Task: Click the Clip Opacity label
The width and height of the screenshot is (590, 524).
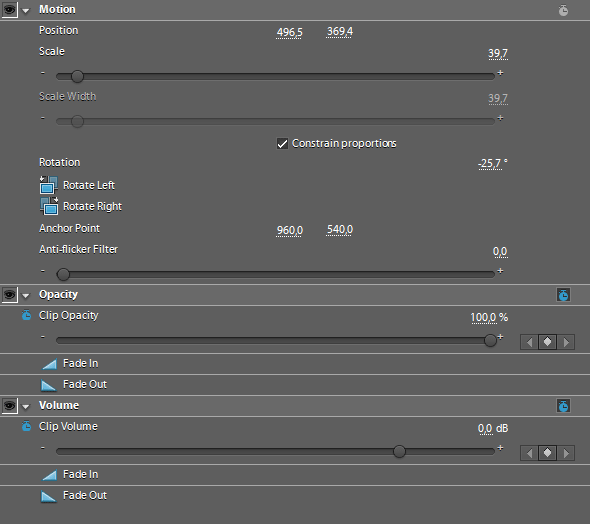Action: pos(68,316)
